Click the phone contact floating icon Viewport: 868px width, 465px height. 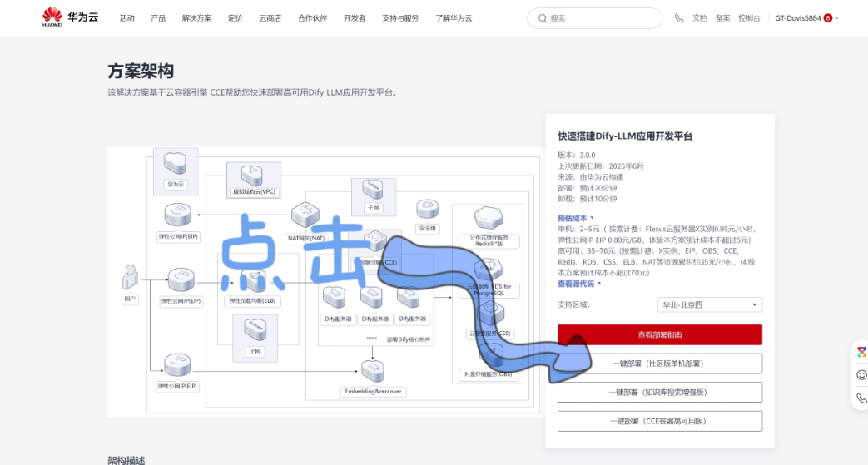coord(861,398)
